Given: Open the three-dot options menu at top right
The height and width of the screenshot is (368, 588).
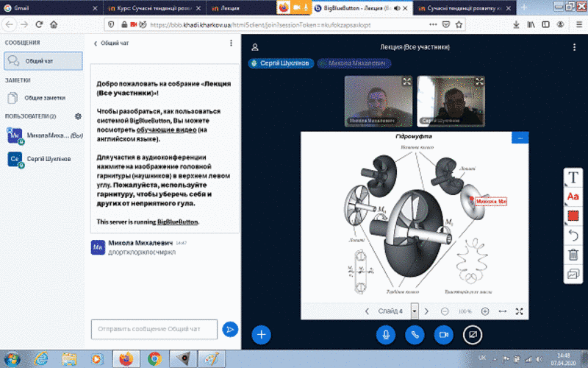Looking at the screenshot, I should pyautogui.click(x=574, y=46).
